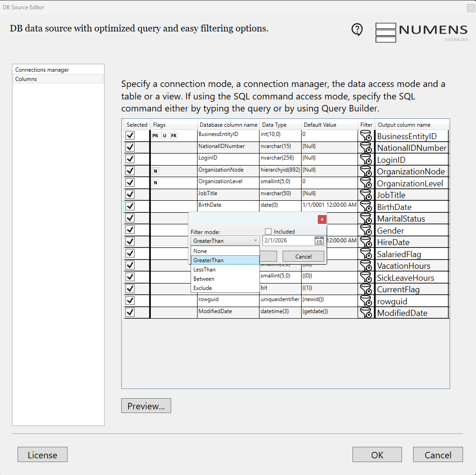Close the filter popup with red X
The image size is (476, 475).
tap(322, 219)
